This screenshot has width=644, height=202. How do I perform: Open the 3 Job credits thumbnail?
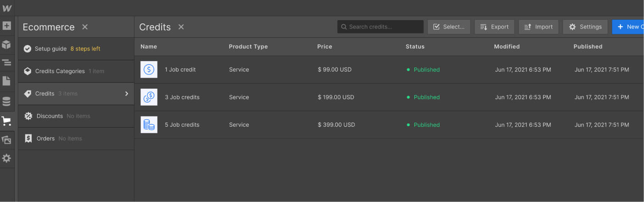(x=149, y=97)
